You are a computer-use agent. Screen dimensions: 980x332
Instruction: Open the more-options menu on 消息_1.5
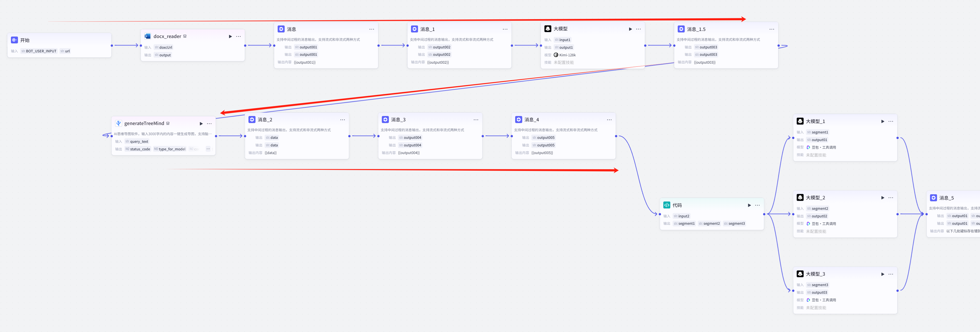click(772, 29)
